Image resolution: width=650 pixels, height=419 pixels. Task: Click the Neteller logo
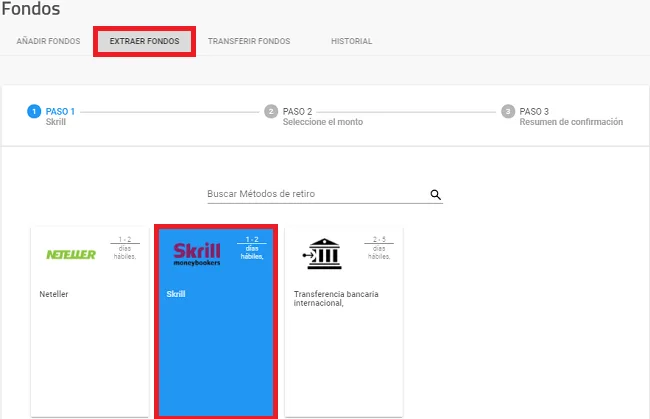point(71,254)
